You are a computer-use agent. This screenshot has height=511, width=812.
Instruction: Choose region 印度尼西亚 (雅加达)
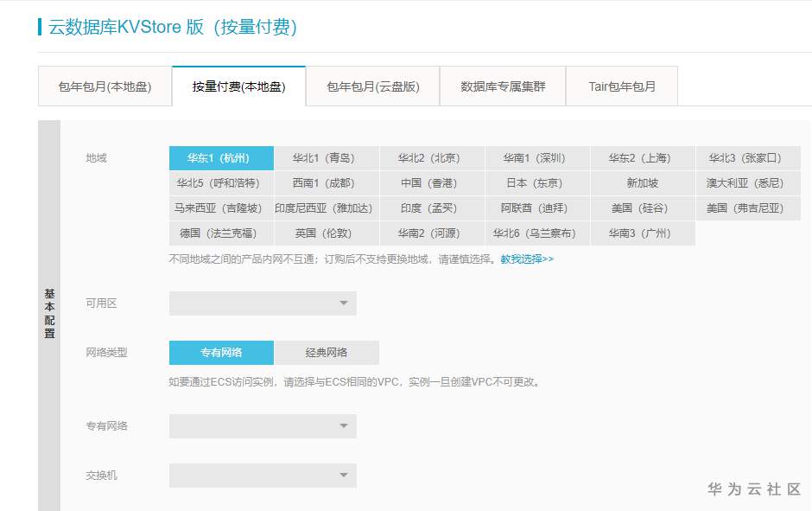click(x=327, y=208)
